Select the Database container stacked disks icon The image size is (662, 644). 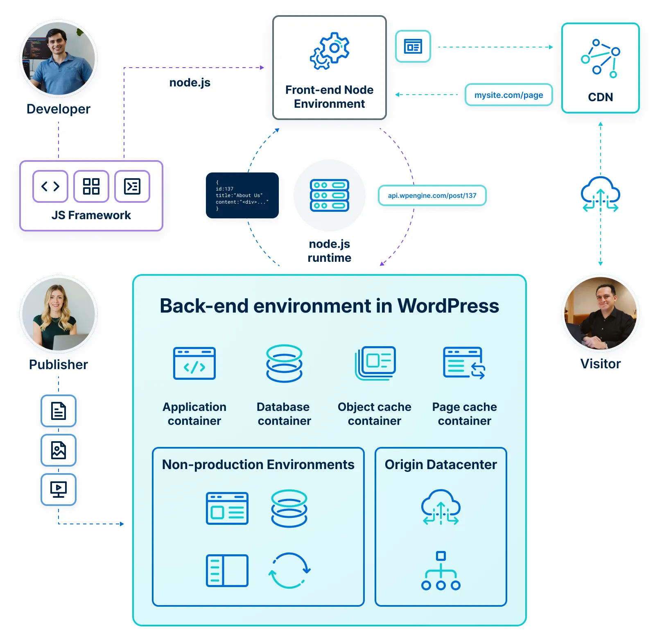click(285, 364)
